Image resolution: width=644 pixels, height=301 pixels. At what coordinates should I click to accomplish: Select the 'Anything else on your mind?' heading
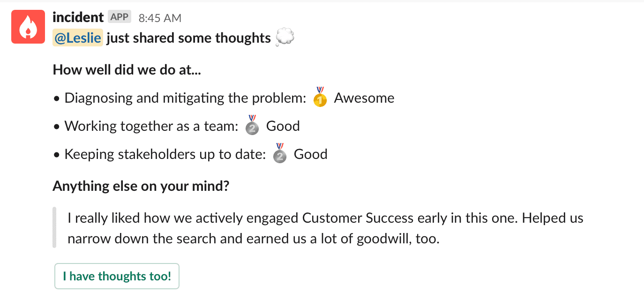[141, 186]
